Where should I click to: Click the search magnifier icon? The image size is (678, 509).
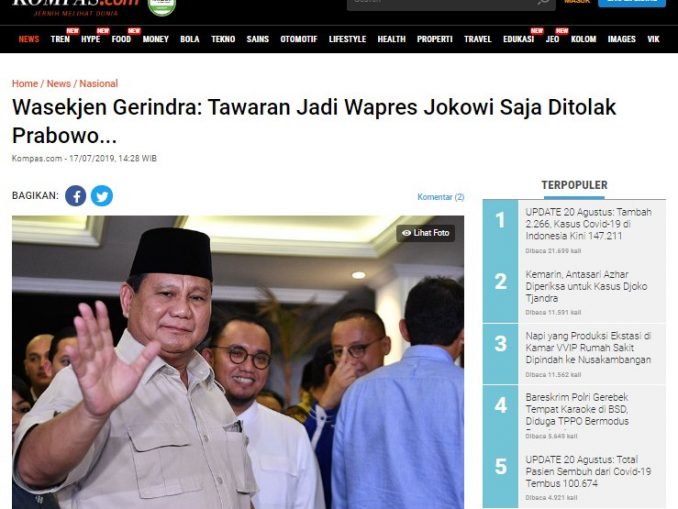click(x=544, y=2)
